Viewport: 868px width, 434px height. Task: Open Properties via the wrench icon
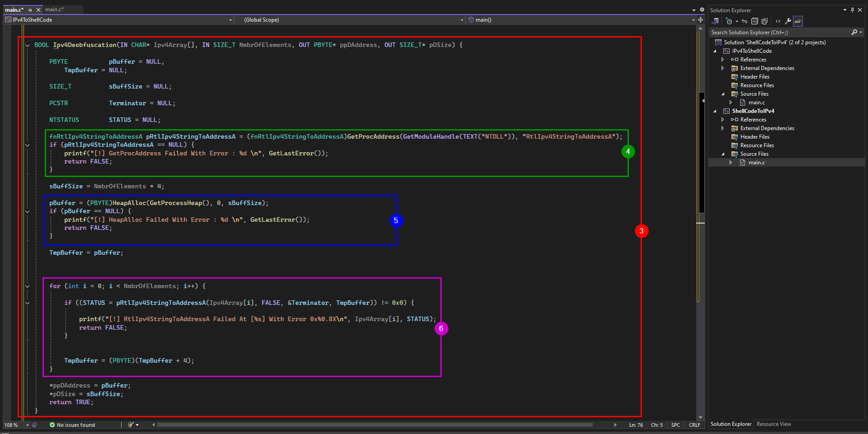pyautogui.click(x=788, y=21)
